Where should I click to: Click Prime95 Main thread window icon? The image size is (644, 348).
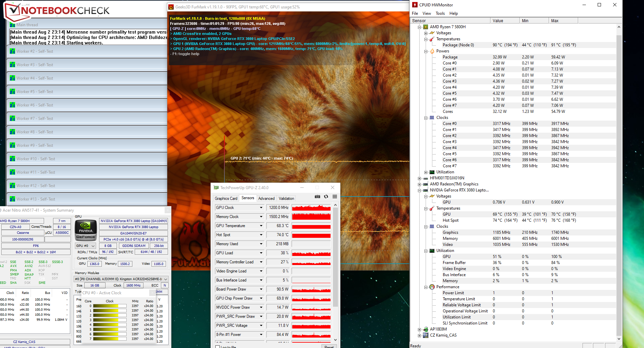click(x=12, y=25)
